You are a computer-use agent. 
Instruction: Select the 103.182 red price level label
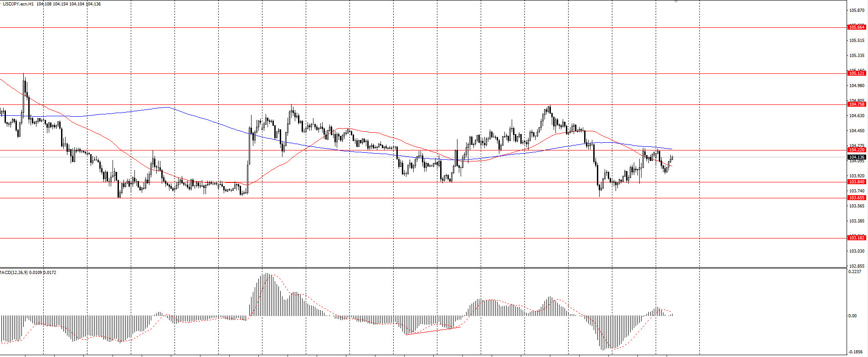click(x=856, y=238)
